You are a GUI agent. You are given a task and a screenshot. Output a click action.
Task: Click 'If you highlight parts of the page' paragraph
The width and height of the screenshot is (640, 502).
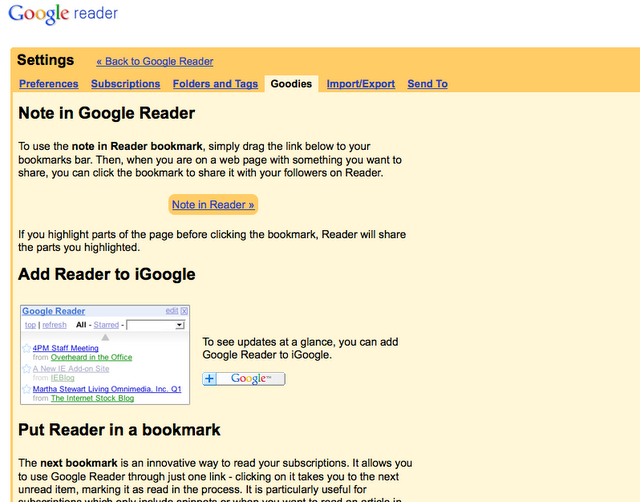click(212, 241)
